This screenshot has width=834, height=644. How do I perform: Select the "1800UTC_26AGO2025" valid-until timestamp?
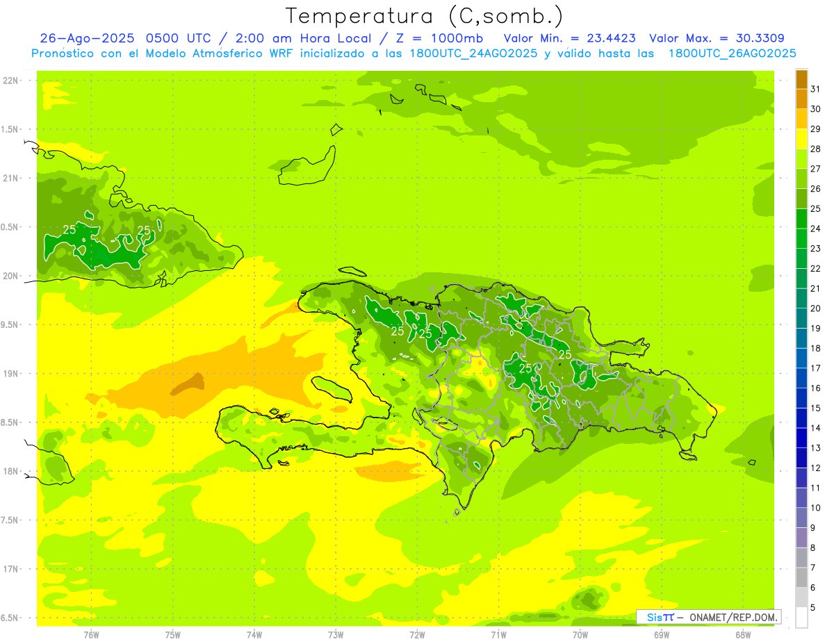732,53
